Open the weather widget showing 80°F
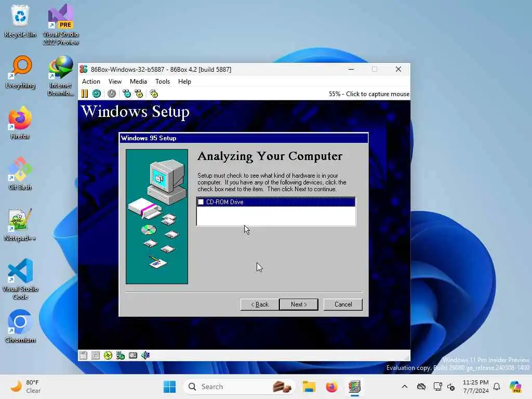This screenshot has height=399, width=532. [25, 387]
